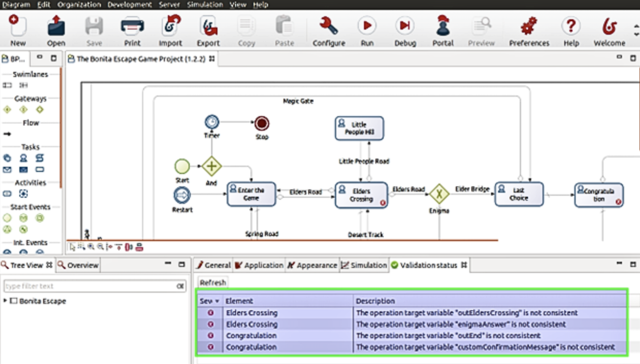Select the Lane icon under Swimlanes
The image size is (640, 364).
coord(23,85)
